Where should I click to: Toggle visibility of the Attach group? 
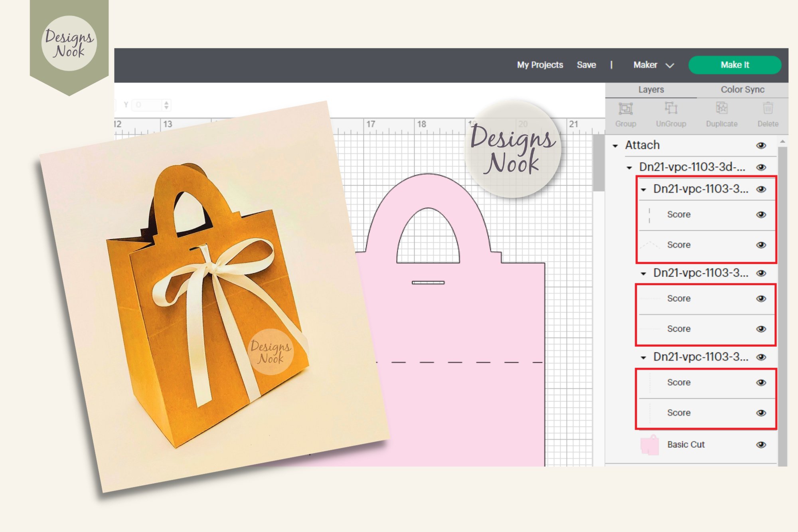[x=761, y=146]
